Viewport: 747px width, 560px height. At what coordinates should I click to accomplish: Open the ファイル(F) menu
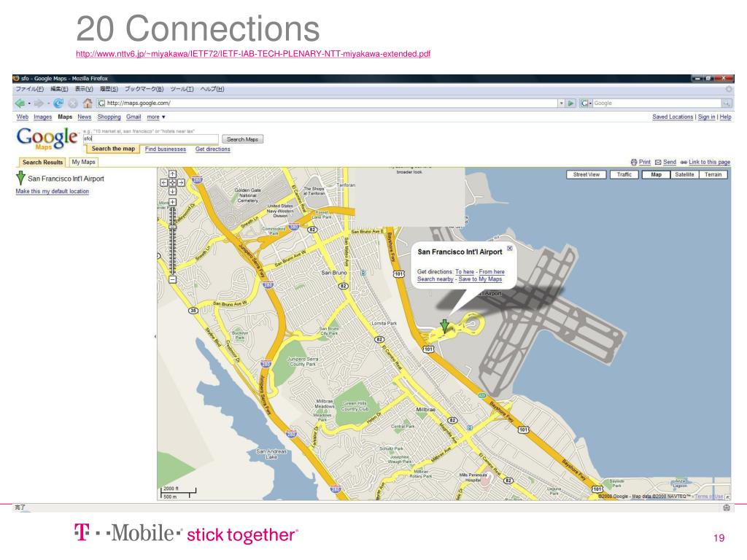pyautogui.click(x=29, y=89)
